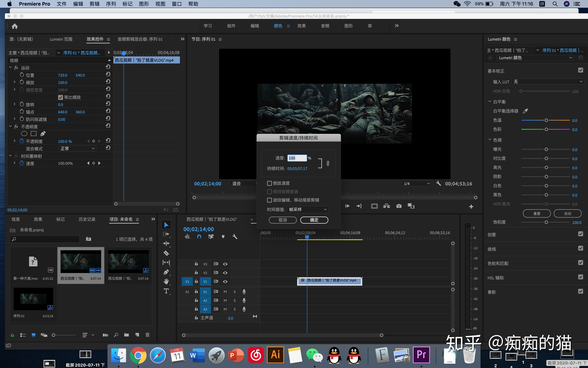Toggle the 基本校正 section checkbox
This screenshot has height=368, width=588.
(580, 70)
